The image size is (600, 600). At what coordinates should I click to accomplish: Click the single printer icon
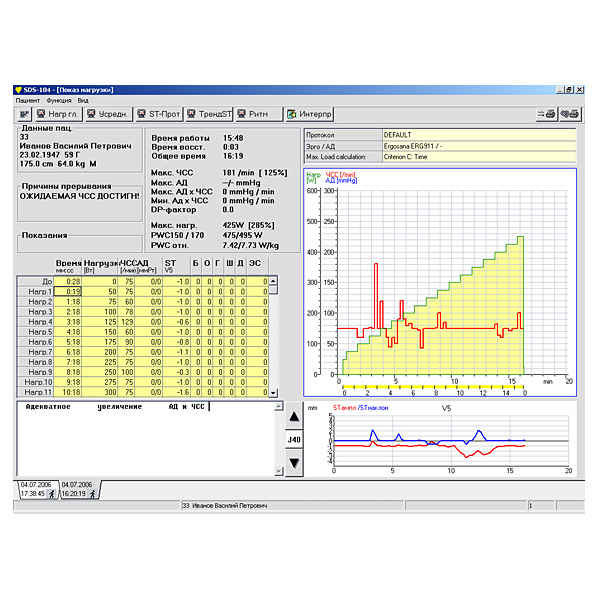pyautogui.click(x=549, y=114)
